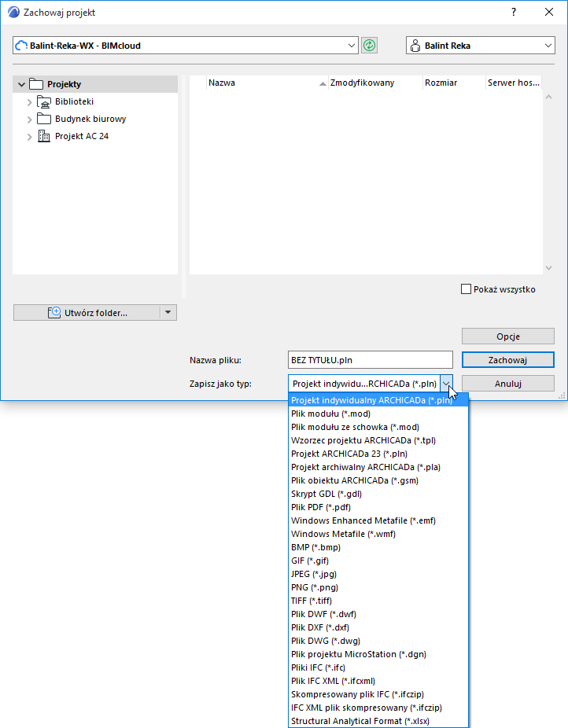
Task: Open the Utwórz folder dropdown arrow
Action: pos(168,312)
